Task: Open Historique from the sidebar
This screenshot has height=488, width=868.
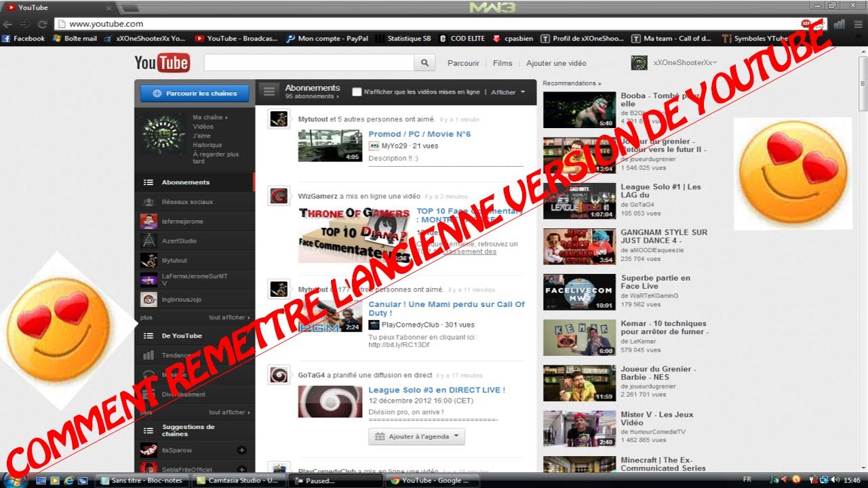Action: pos(207,145)
